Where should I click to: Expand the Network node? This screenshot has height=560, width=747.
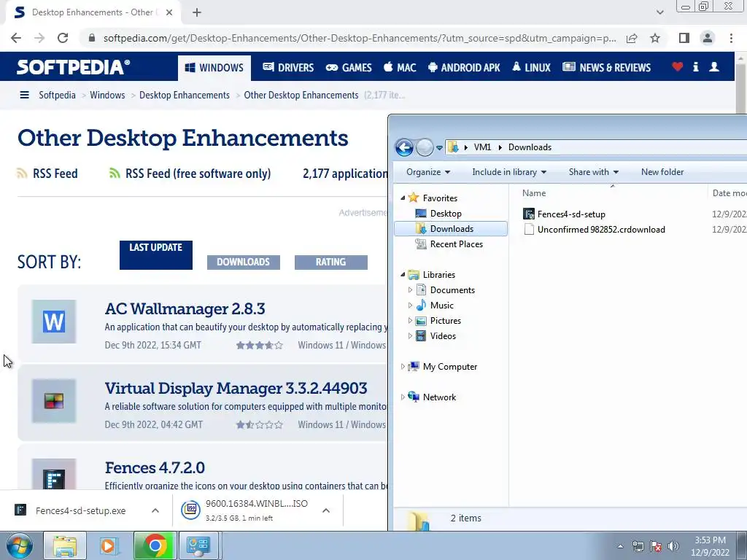click(403, 397)
